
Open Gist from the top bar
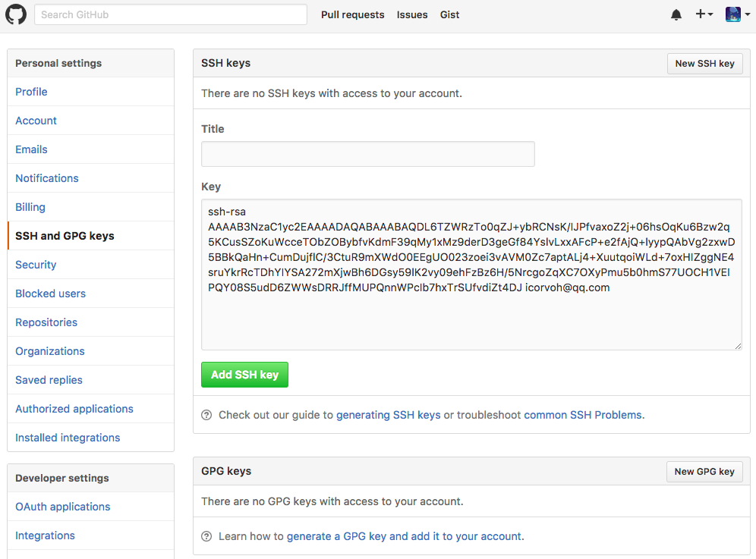pyautogui.click(x=449, y=15)
